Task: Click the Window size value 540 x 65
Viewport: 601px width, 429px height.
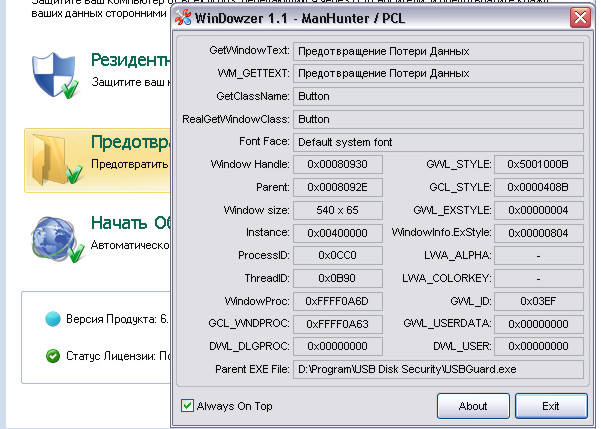Action: click(338, 210)
